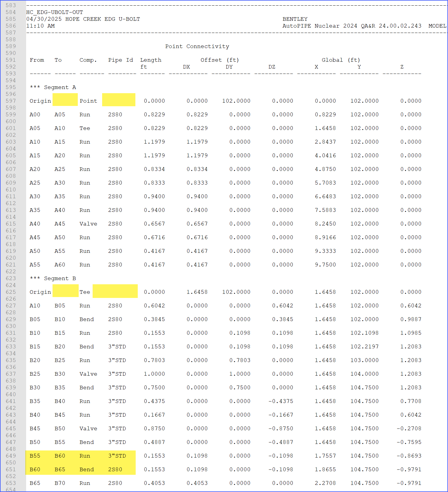
Task: Select the length value 1.1979 in A10–A15 row
Action: [154, 142]
